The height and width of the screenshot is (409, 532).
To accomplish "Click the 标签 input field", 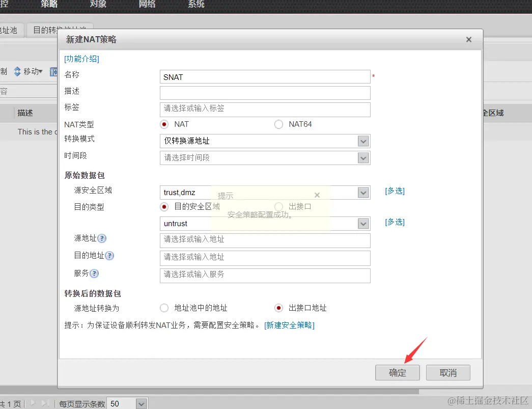I will click(x=265, y=110).
